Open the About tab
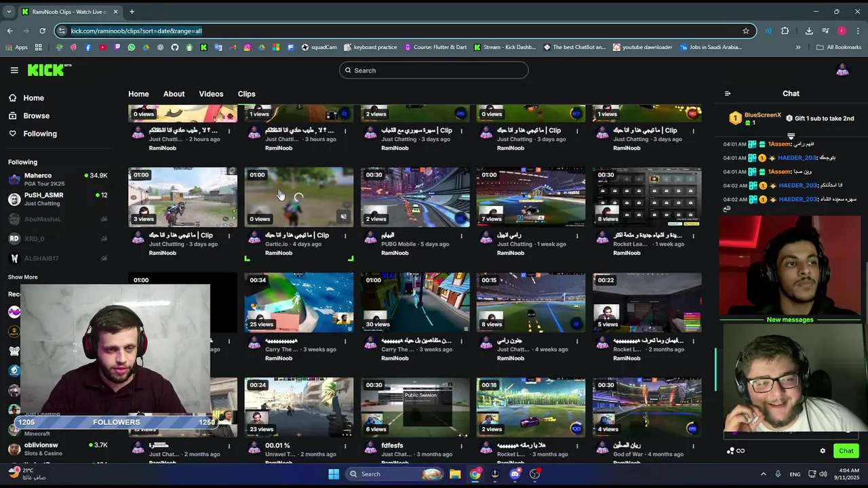The height and width of the screenshot is (488, 868). (174, 94)
